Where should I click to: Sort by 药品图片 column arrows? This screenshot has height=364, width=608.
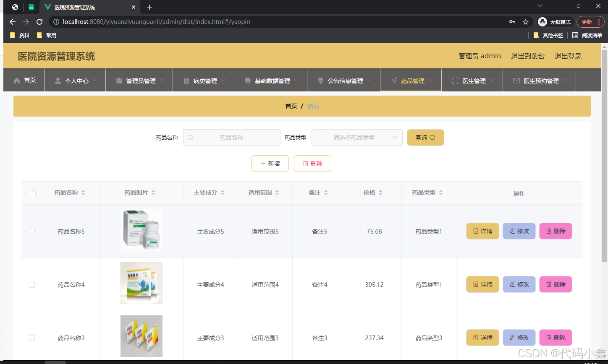(153, 192)
